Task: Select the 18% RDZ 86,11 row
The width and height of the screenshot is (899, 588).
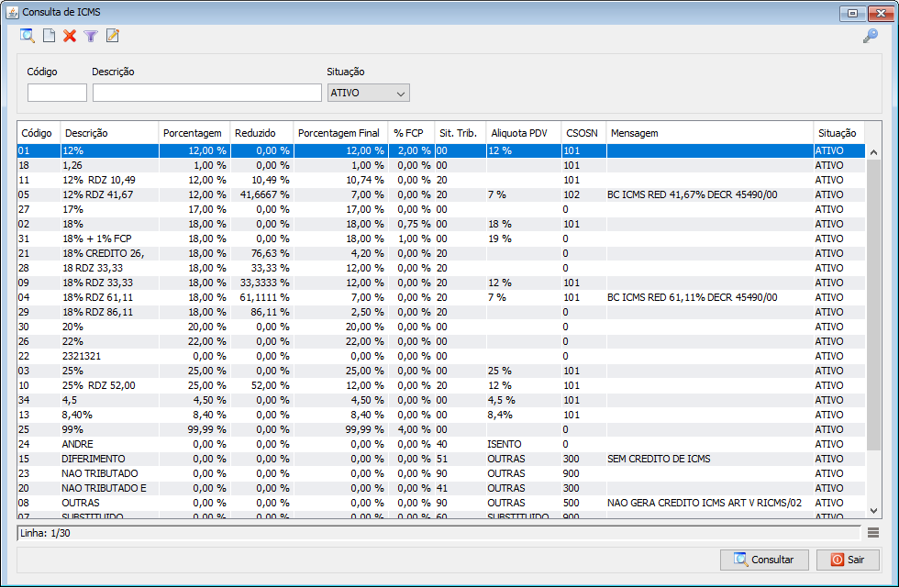Action: (441, 312)
